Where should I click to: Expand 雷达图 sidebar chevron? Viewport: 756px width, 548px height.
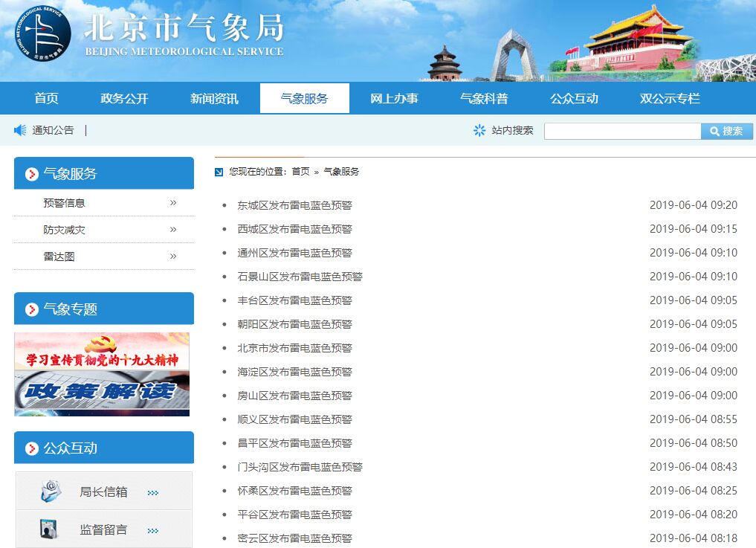tap(173, 256)
